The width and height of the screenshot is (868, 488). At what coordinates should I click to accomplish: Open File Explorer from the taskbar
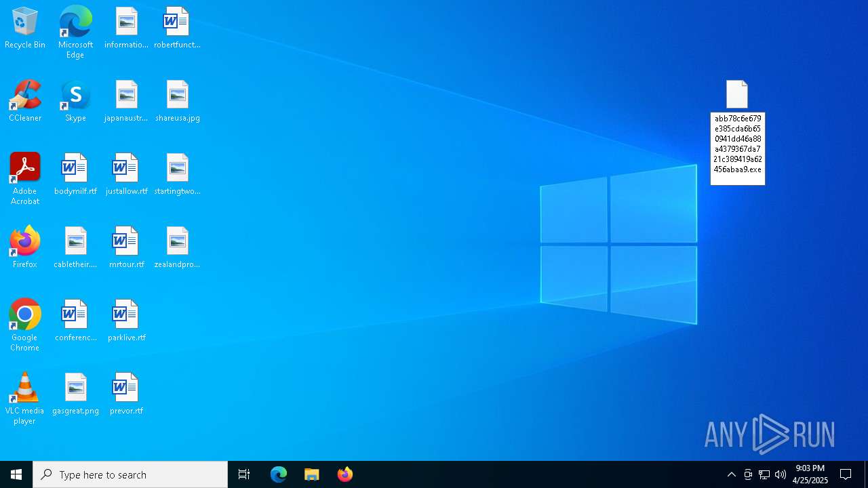[x=312, y=474]
